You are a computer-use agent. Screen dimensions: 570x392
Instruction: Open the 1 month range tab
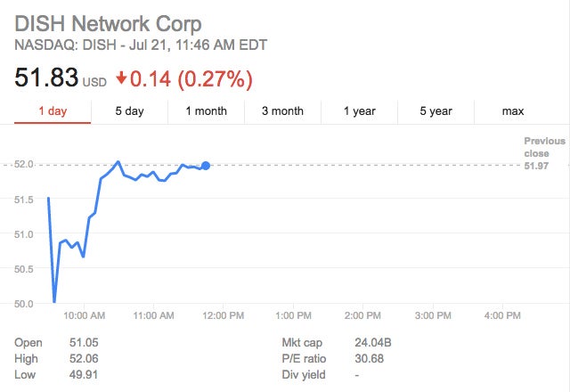pyautogui.click(x=206, y=111)
